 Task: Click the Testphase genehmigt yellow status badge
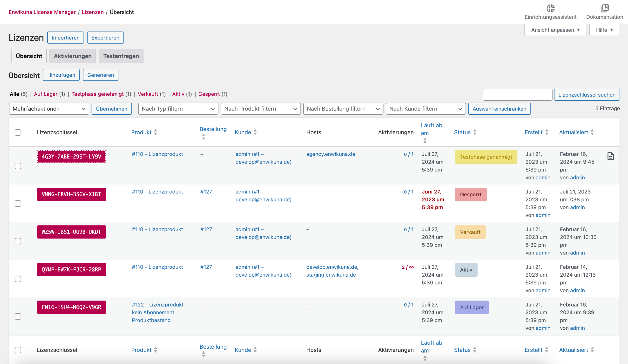(x=486, y=157)
